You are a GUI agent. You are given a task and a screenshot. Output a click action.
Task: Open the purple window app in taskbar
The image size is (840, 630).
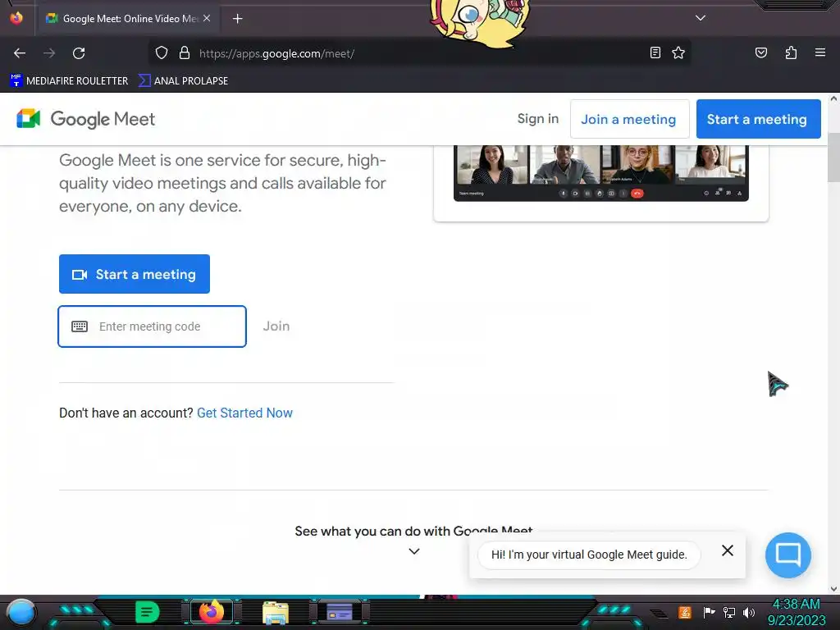(x=340, y=612)
